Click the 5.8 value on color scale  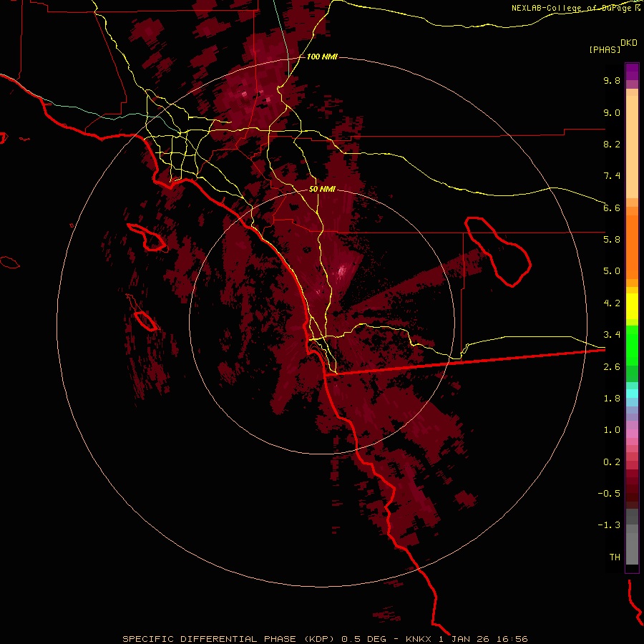pyautogui.click(x=612, y=240)
